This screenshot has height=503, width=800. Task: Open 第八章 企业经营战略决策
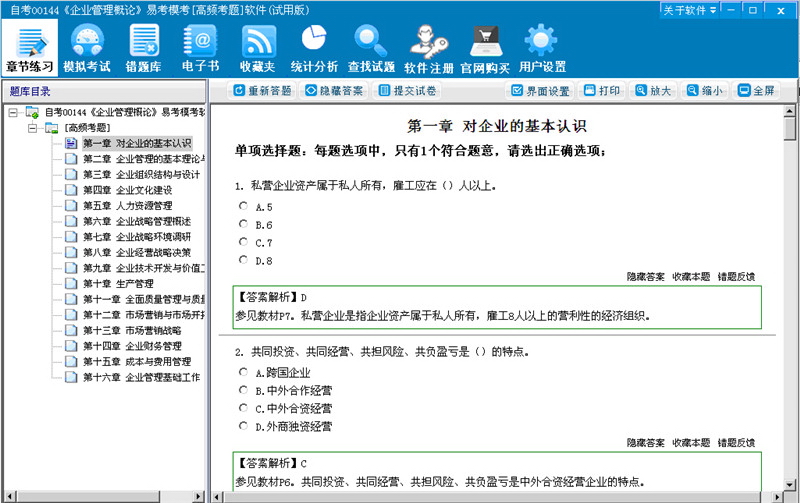pyautogui.click(x=137, y=253)
